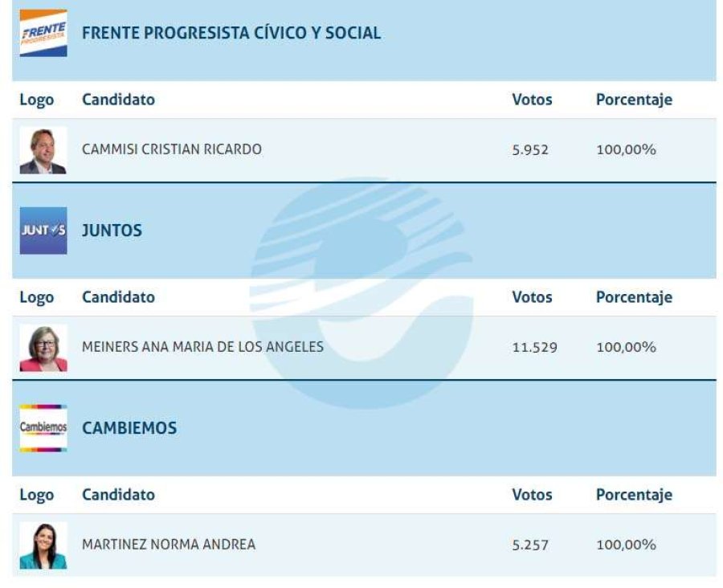Click the 100,00% value in Cammisi's row

(626, 150)
